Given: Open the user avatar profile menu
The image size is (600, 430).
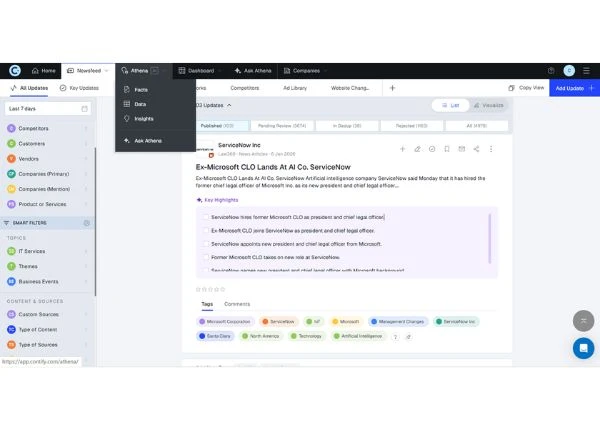Looking at the screenshot, I should 569,71.
